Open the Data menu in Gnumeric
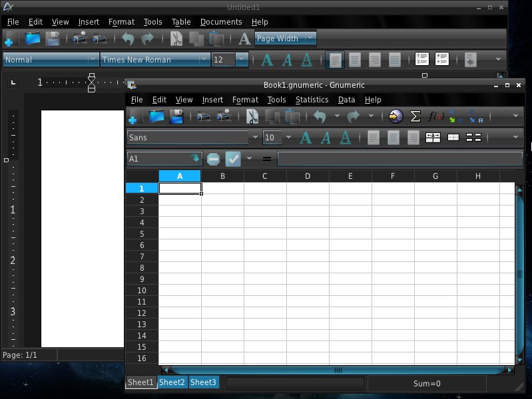 pos(346,100)
